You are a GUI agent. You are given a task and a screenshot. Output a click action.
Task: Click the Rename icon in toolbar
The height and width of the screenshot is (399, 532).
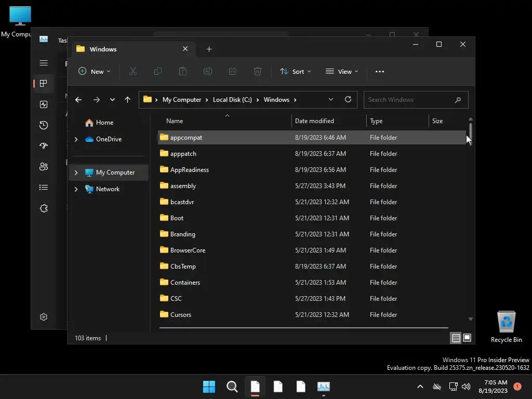[208, 71]
